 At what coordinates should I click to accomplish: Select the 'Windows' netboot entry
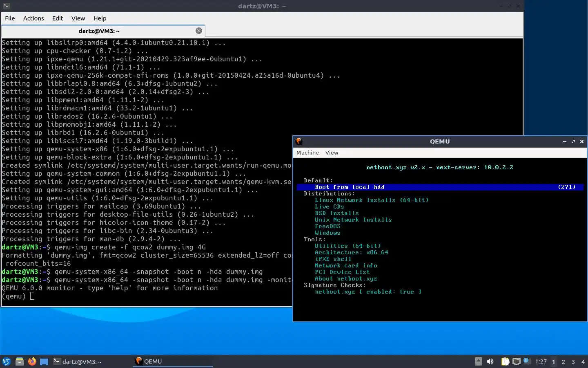point(327,233)
